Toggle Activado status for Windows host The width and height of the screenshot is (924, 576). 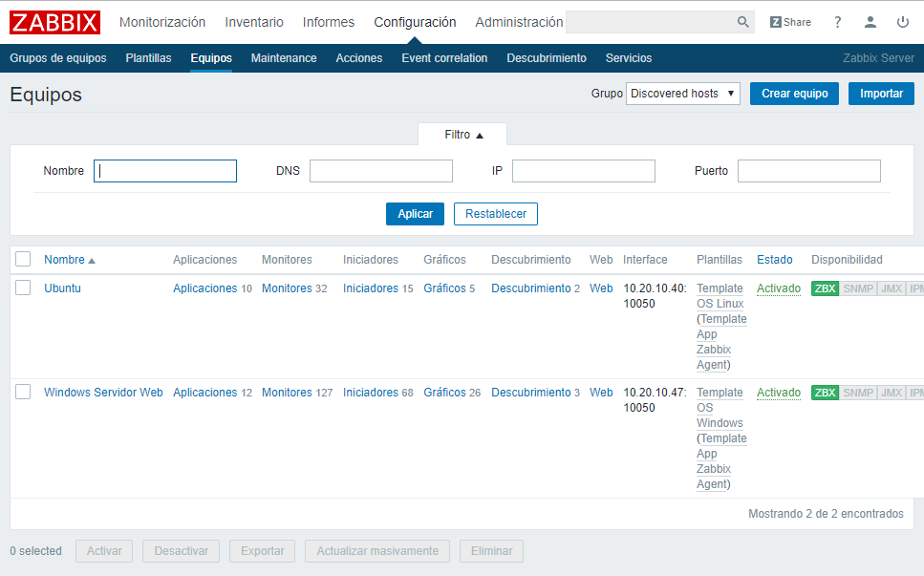[x=779, y=393]
